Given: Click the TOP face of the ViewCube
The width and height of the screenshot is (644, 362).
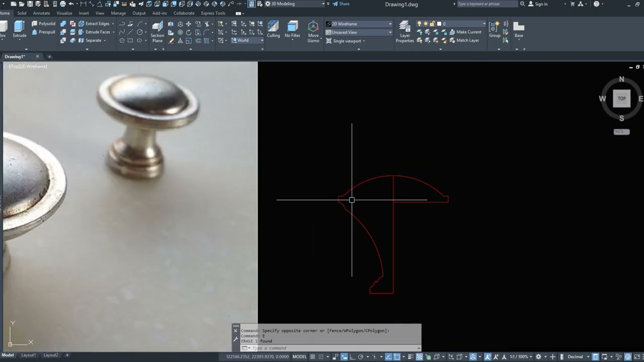Looking at the screenshot, I should [621, 99].
